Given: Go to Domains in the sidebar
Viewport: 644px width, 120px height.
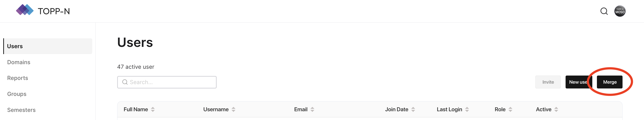Looking at the screenshot, I should [x=19, y=62].
